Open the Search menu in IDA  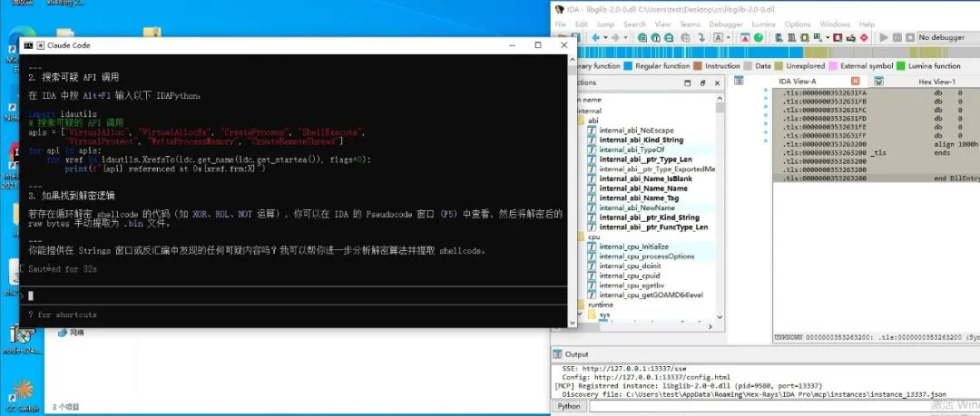tap(634, 24)
